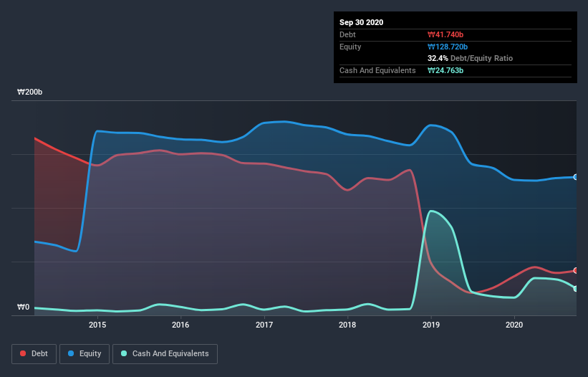Click the 2019 x-axis label

point(431,325)
